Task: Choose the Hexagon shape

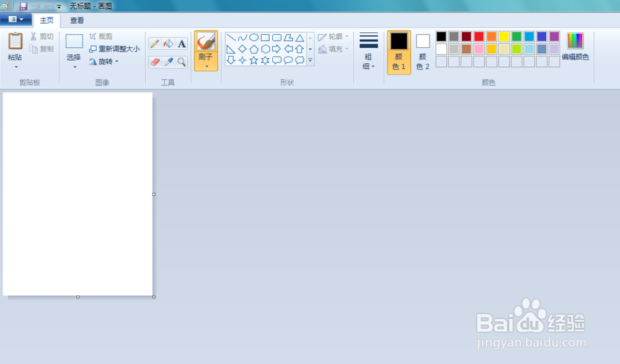Action: click(x=265, y=49)
